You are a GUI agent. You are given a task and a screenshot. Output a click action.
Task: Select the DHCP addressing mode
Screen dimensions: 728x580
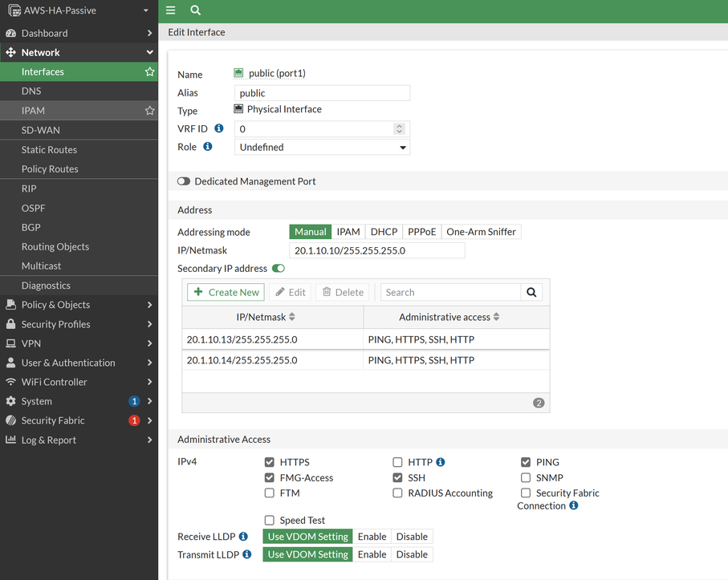384,232
